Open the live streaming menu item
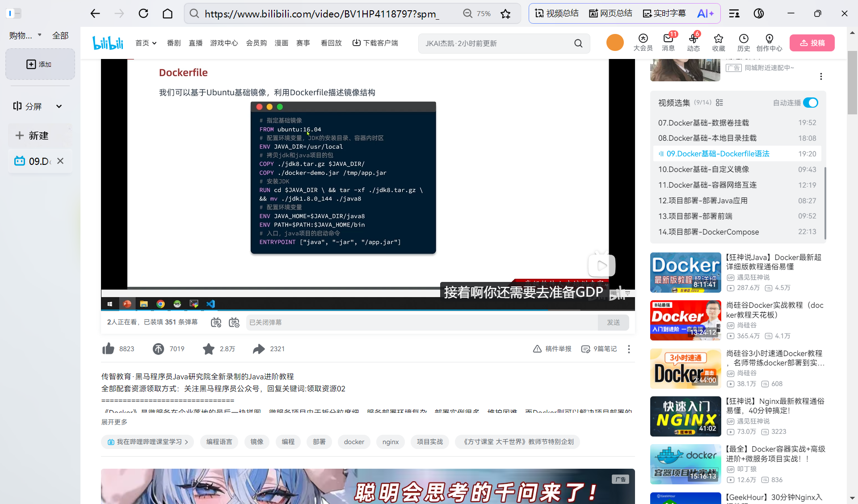The width and height of the screenshot is (858, 504). pos(195,43)
